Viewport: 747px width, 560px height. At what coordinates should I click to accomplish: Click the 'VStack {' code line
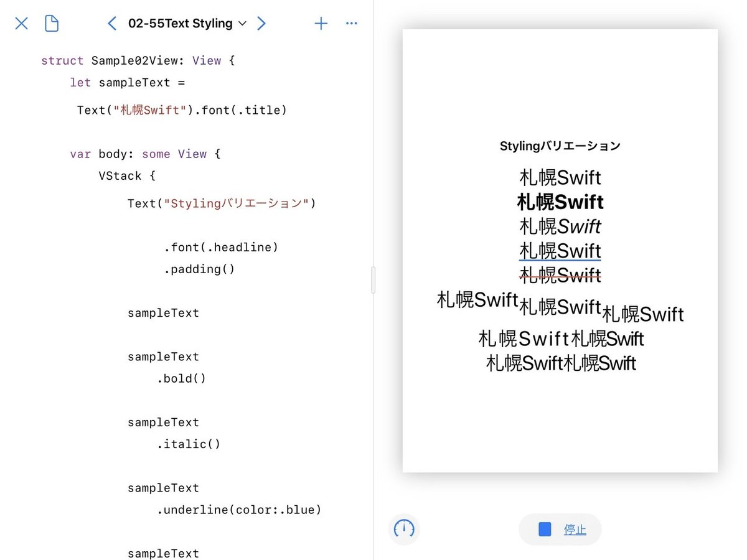[127, 175]
